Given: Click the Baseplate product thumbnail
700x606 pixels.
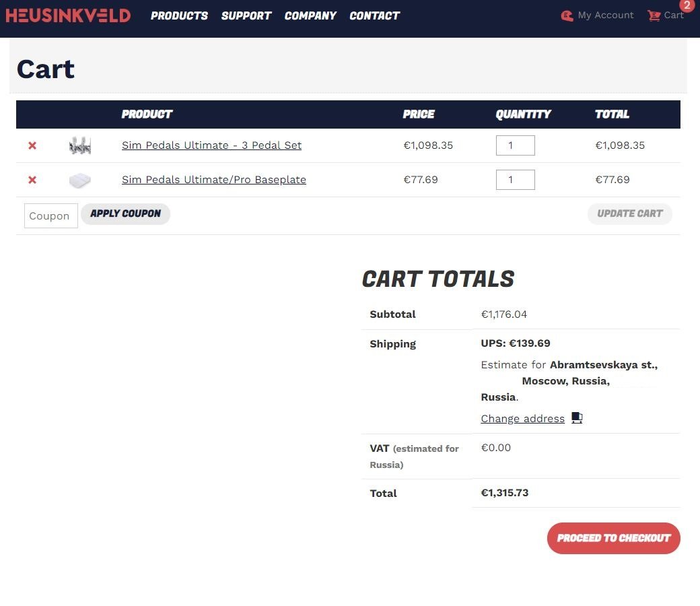Looking at the screenshot, I should 79,180.
